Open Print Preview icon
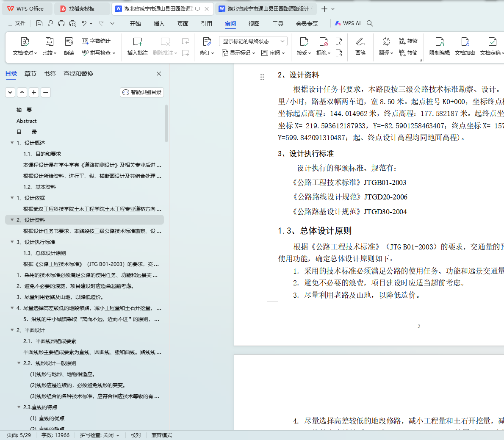 tap(73, 23)
